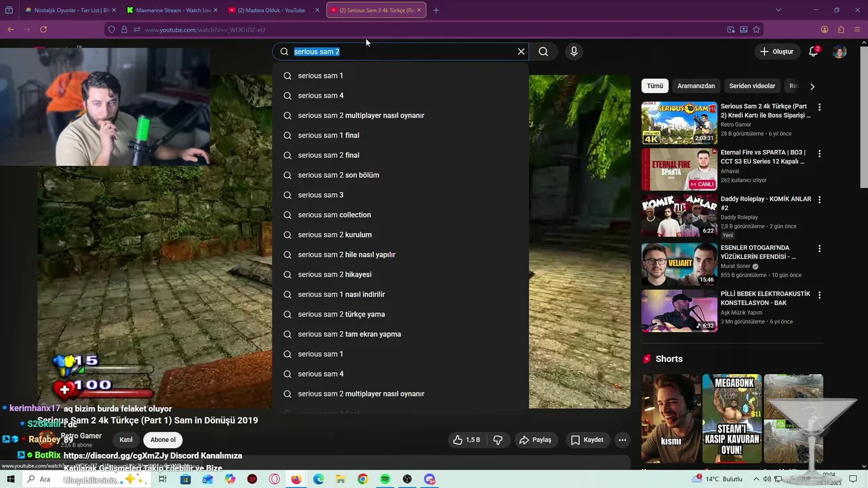Click the Katıl join button
This screenshot has width=868, height=488.
pyautogui.click(x=126, y=440)
